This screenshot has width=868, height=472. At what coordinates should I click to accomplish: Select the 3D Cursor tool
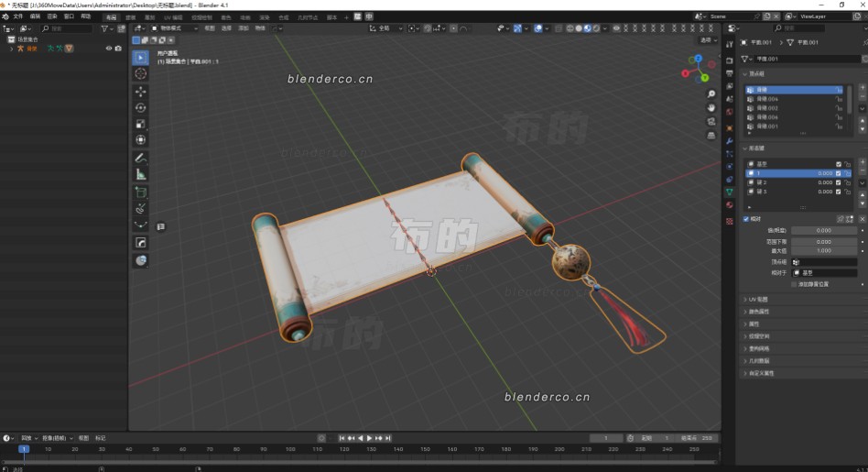coord(141,73)
